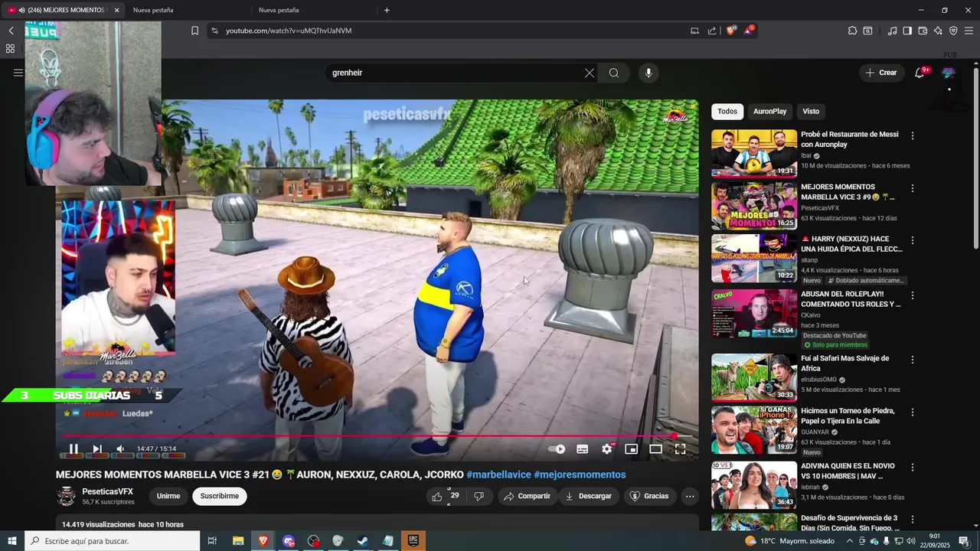Open the Compartir share dialog
Screen dimensions: 980x551
528,496
